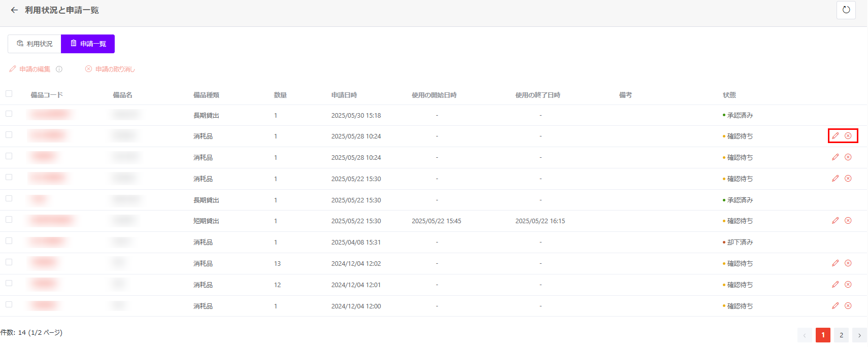Image resolution: width=868 pixels, height=347 pixels.
Task: Go to page 2
Action: coord(841,335)
